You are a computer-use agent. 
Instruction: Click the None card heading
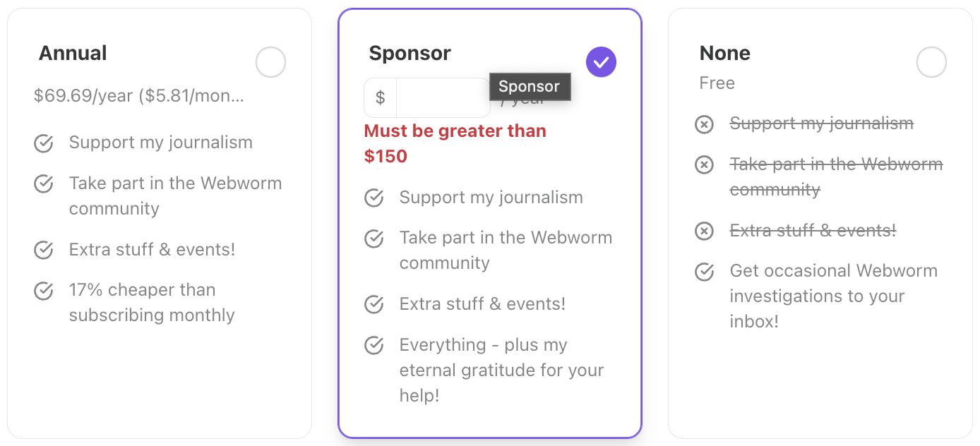pyautogui.click(x=724, y=53)
